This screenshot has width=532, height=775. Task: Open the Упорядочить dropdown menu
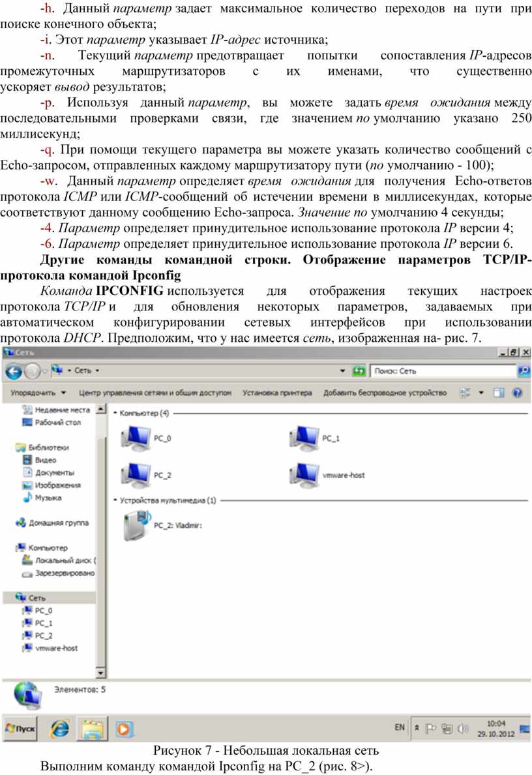[x=38, y=393]
